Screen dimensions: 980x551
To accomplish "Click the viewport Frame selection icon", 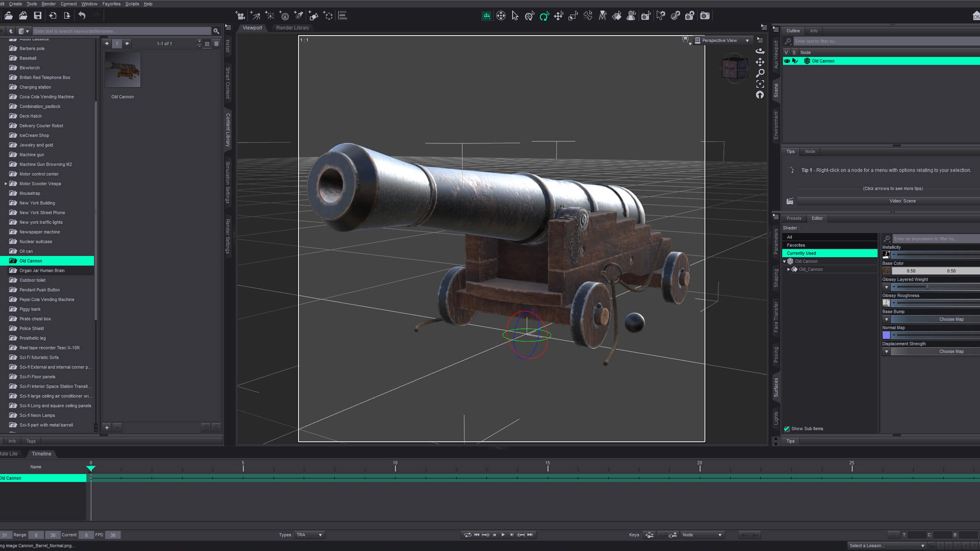I will (x=760, y=84).
